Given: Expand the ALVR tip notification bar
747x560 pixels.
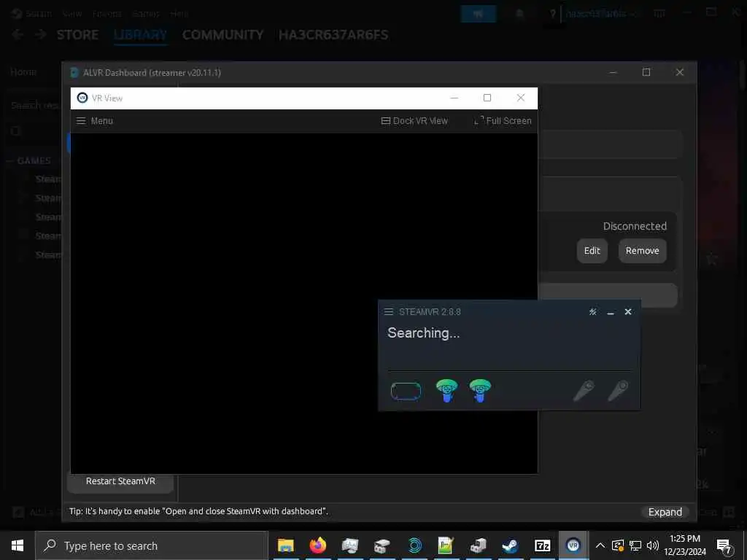Looking at the screenshot, I should coord(665,512).
